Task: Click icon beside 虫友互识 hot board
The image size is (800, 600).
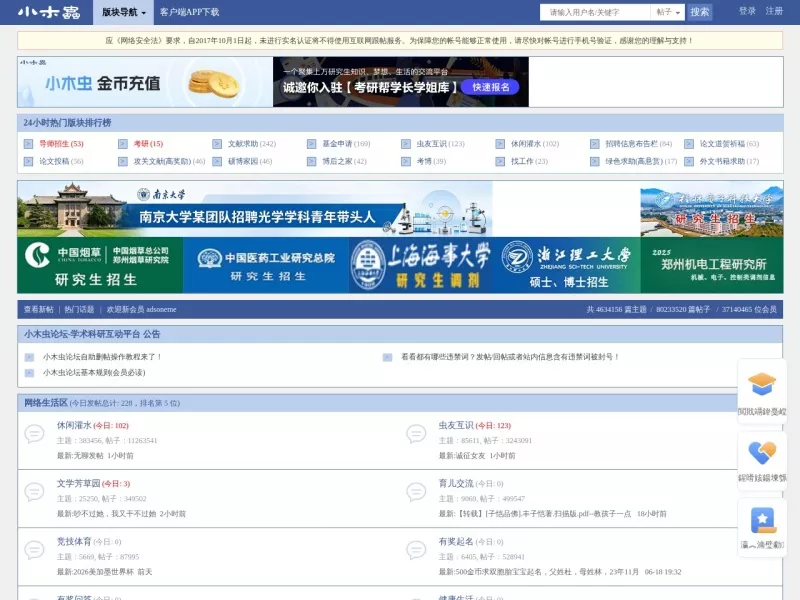Action: click(406, 144)
